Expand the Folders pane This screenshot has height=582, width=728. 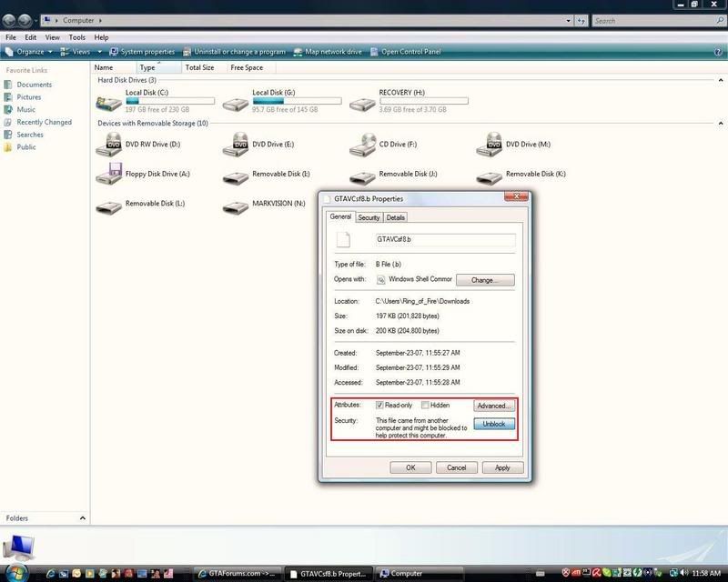[x=82, y=518]
